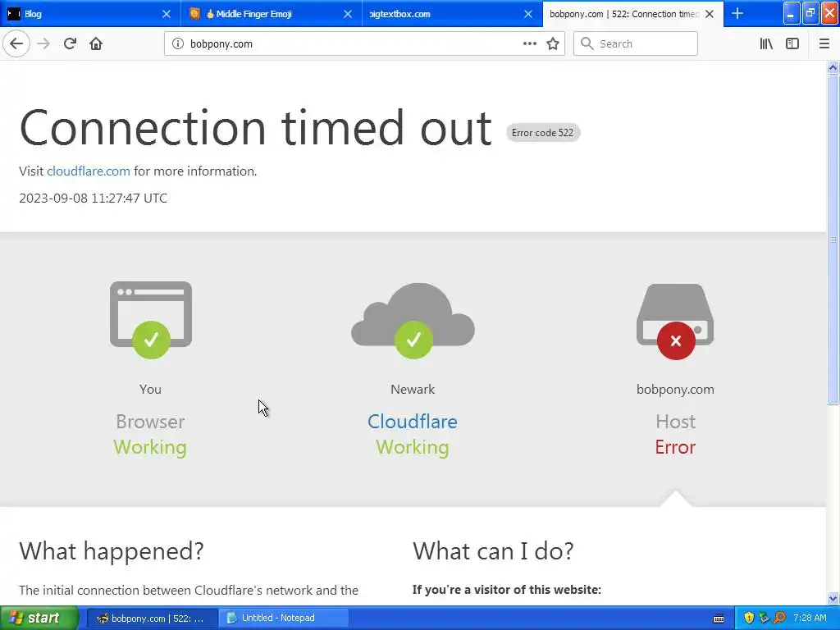Screen dimensions: 840x630
Task: Click the security shield tray icon
Action: point(749,618)
